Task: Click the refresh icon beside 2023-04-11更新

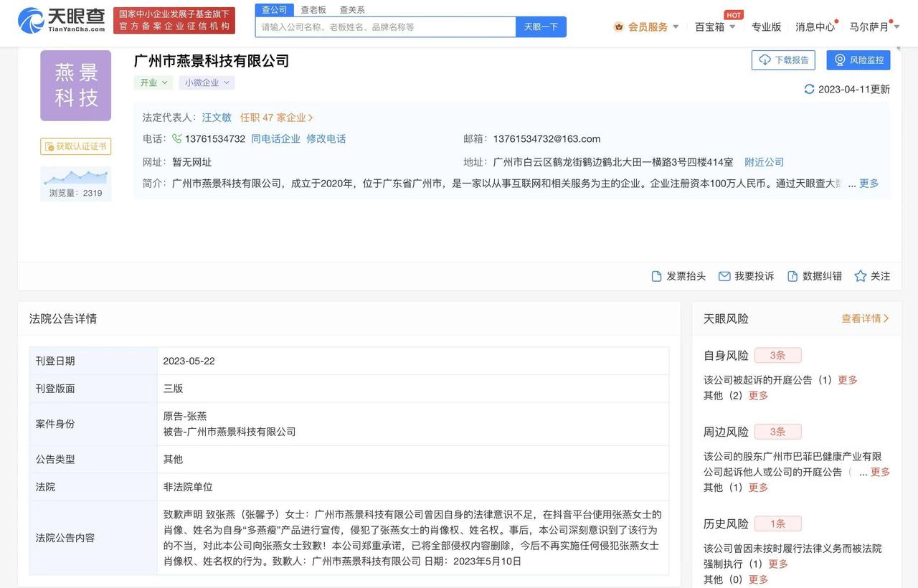Action: (x=809, y=89)
